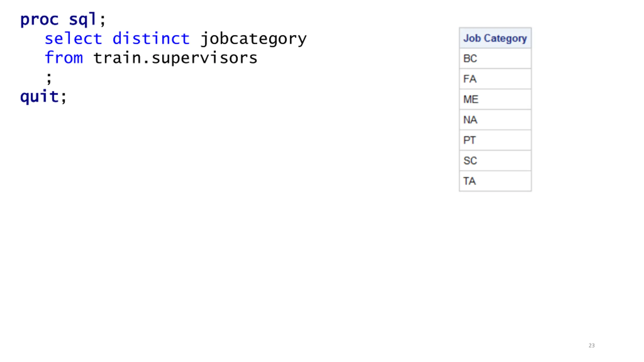Click the ME cell in the results
644x362 pixels.
(x=495, y=99)
